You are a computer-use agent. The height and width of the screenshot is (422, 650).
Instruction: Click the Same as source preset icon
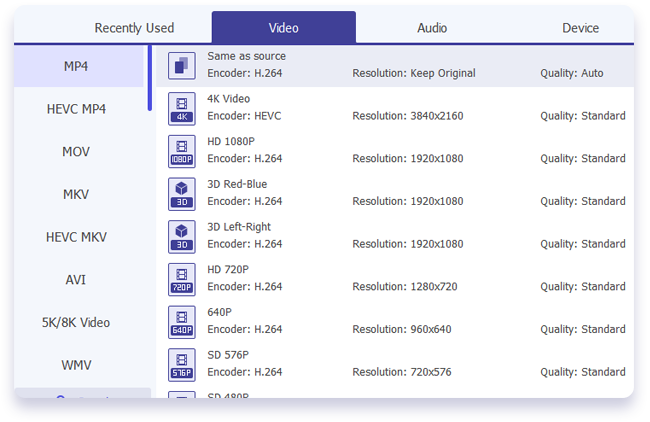[181, 65]
